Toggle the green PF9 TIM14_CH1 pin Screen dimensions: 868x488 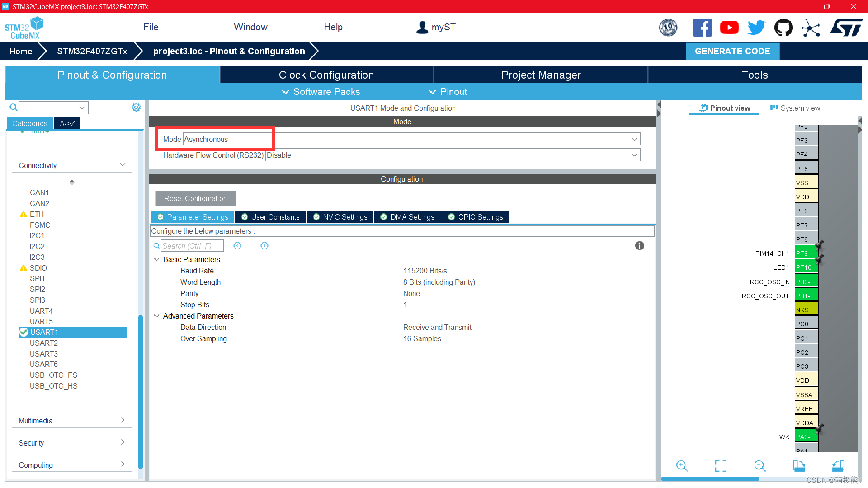pyautogui.click(x=806, y=253)
